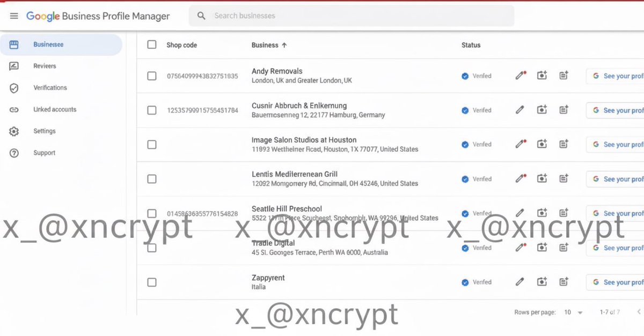The width and height of the screenshot is (644, 336).
Task: See your profile for Image Salon Studios
Action: coord(615,145)
